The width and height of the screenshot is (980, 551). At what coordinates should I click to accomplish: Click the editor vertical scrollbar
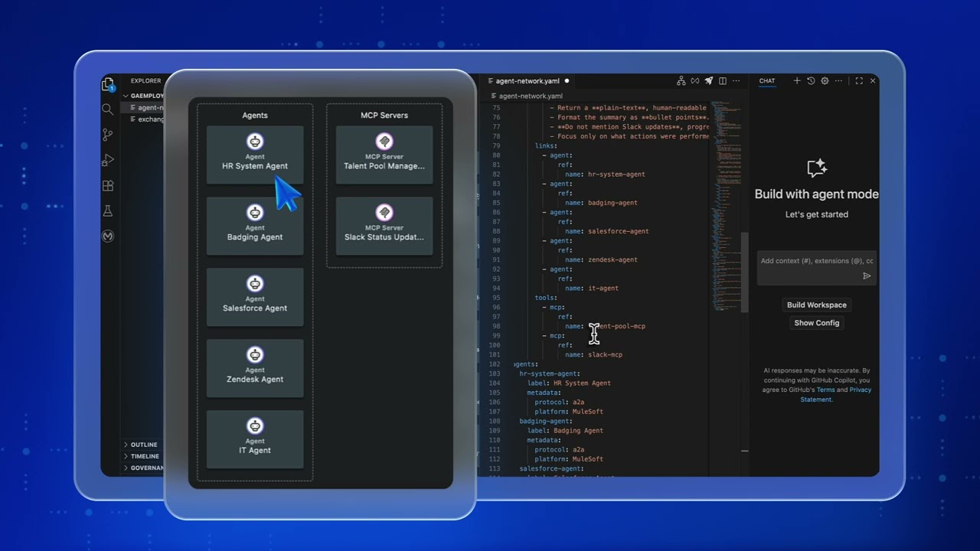744,272
